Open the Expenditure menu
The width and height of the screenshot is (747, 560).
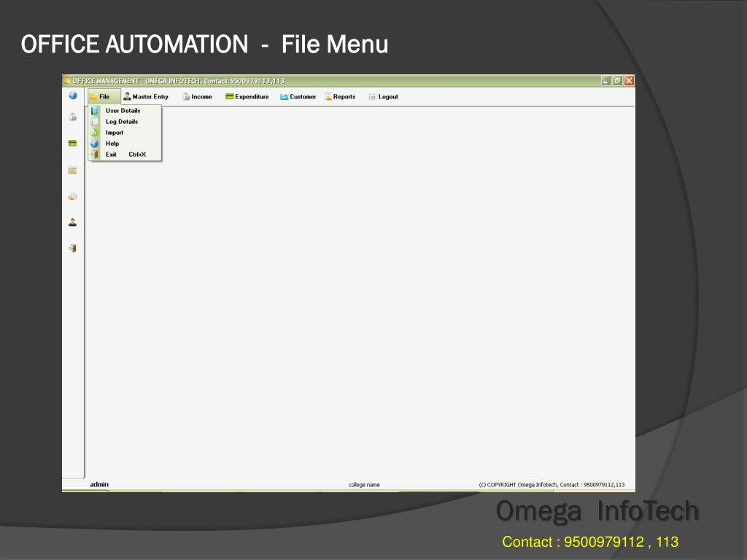pos(247,97)
